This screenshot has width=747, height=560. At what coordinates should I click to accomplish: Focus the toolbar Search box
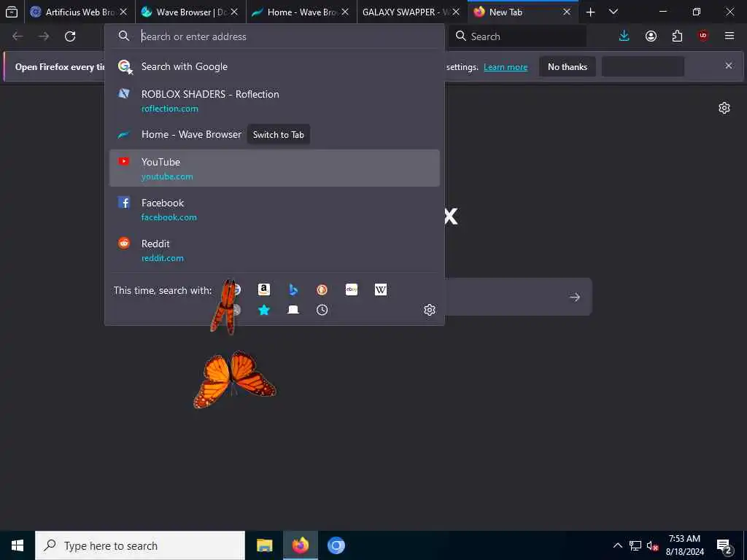pos(517,36)
